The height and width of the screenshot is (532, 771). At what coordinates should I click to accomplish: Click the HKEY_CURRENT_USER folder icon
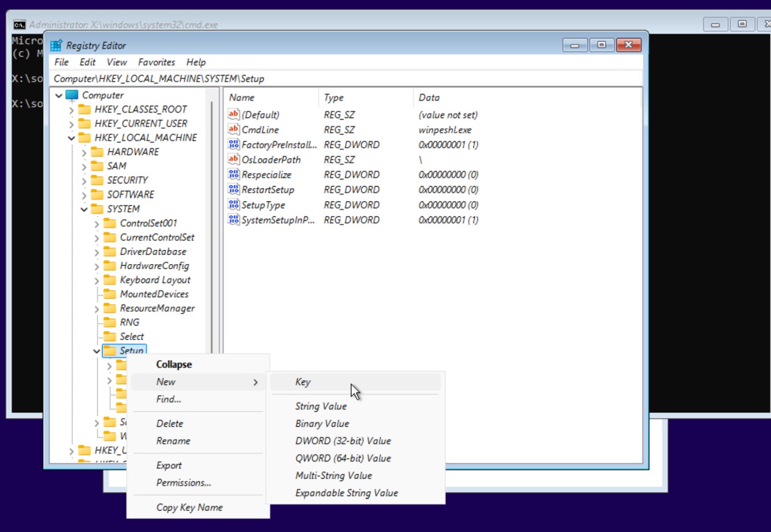(x=85, y=123)
